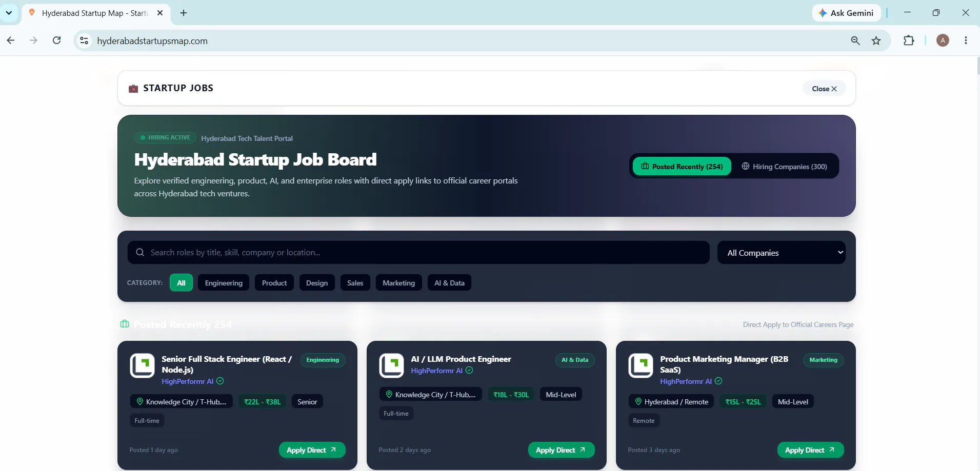This screenshot has width=980, height=471.
Task: Bookmark this page with the star icon
Action: click(x=876, y=40)
